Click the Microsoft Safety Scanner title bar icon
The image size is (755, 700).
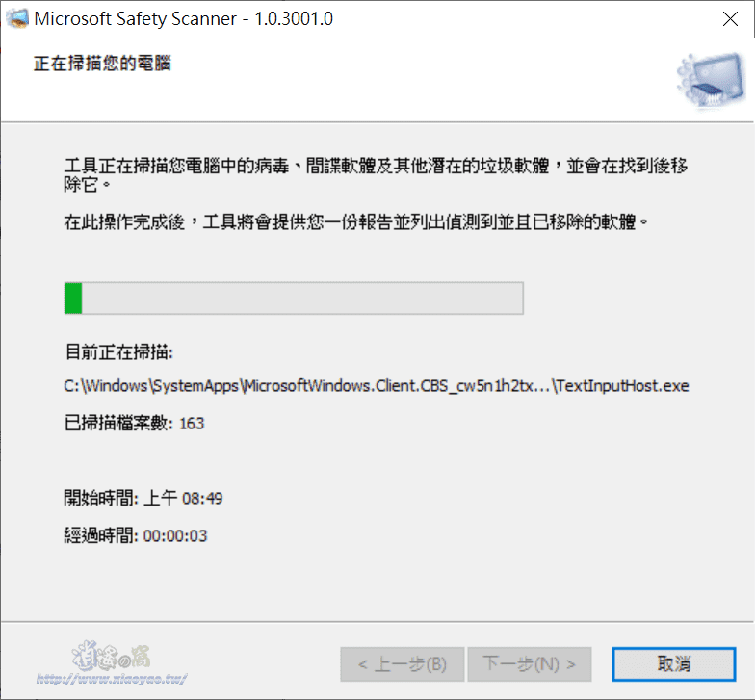[x=17, y=19]
